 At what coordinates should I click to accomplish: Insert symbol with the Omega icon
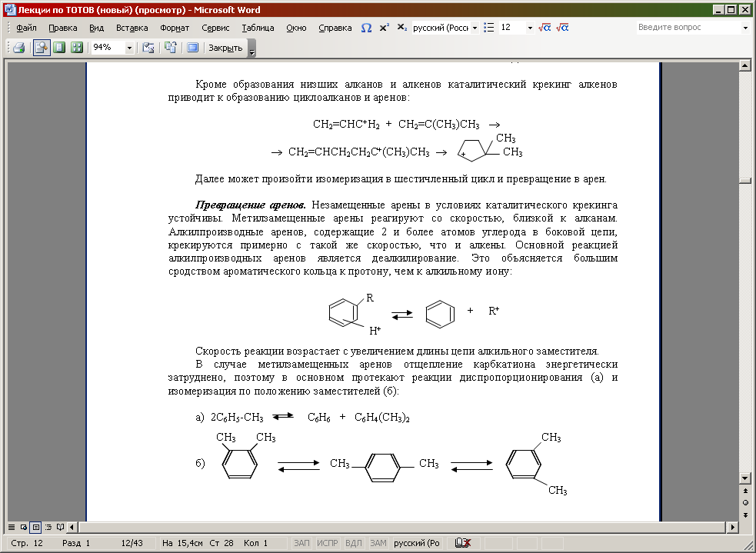tap(366, 28)
